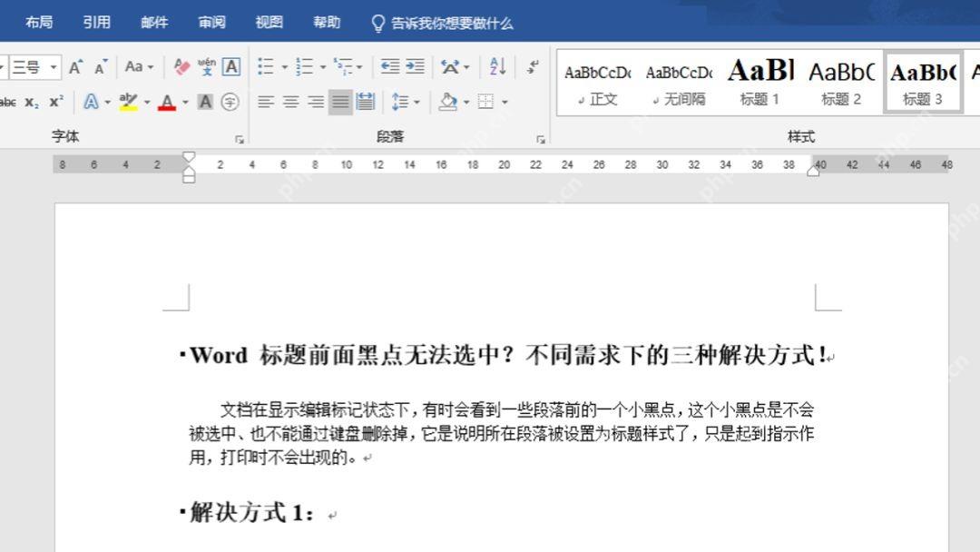This screenshot has height=552, width=980.
Task: Expand the highlight color dropdown arrow
Action: (x=147, y=102)
